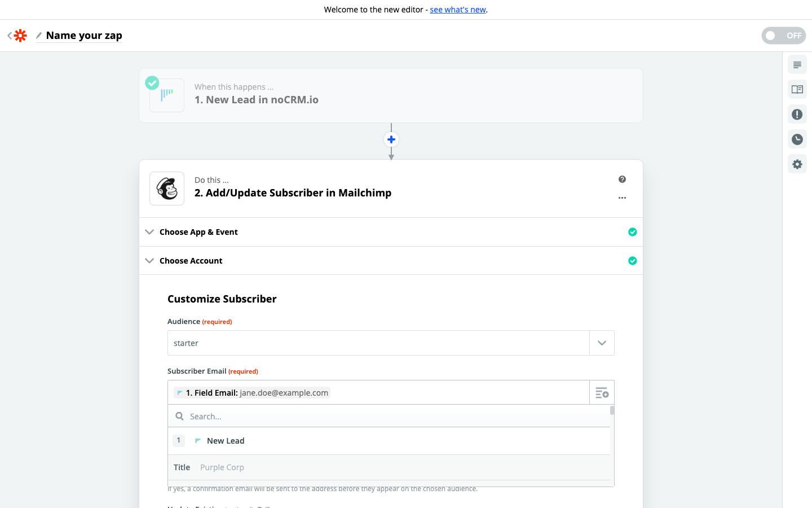Toggle the zap ON/OFF switch

click(783, 36)
